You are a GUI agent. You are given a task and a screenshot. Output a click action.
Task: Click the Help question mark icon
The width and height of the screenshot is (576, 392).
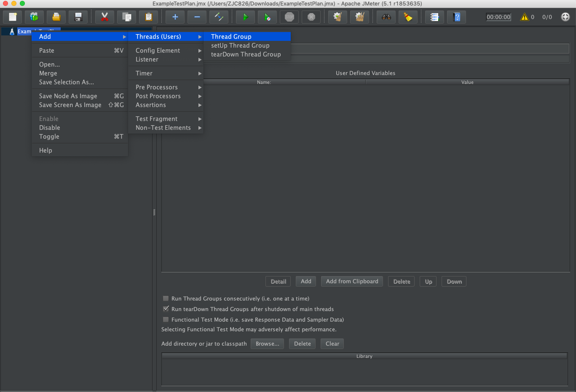[456, 17]
